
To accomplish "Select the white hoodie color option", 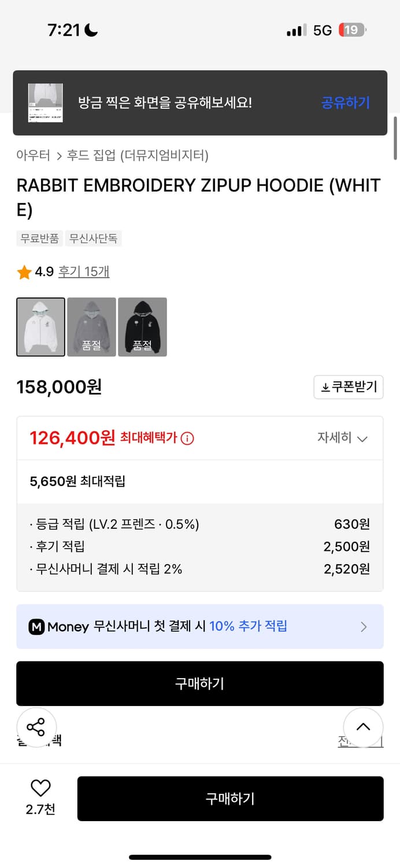I will [40, 327].
